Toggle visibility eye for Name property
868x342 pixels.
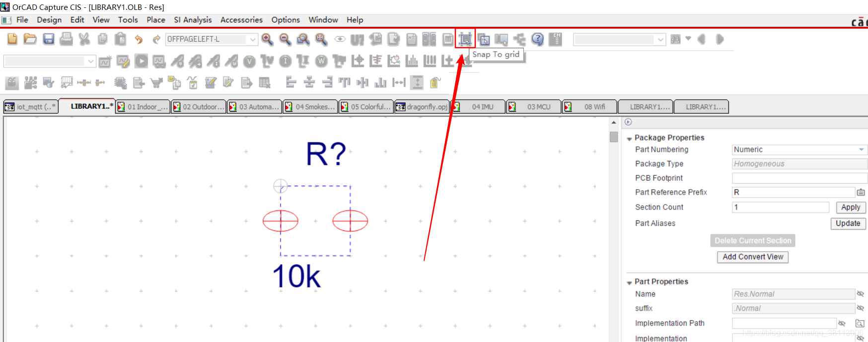tap(860, 294)
